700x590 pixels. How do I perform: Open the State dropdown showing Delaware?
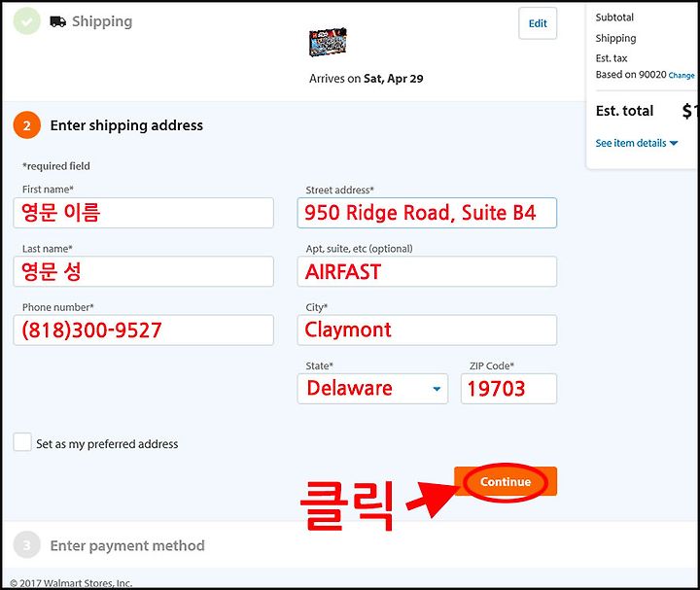tap(372, 389)
